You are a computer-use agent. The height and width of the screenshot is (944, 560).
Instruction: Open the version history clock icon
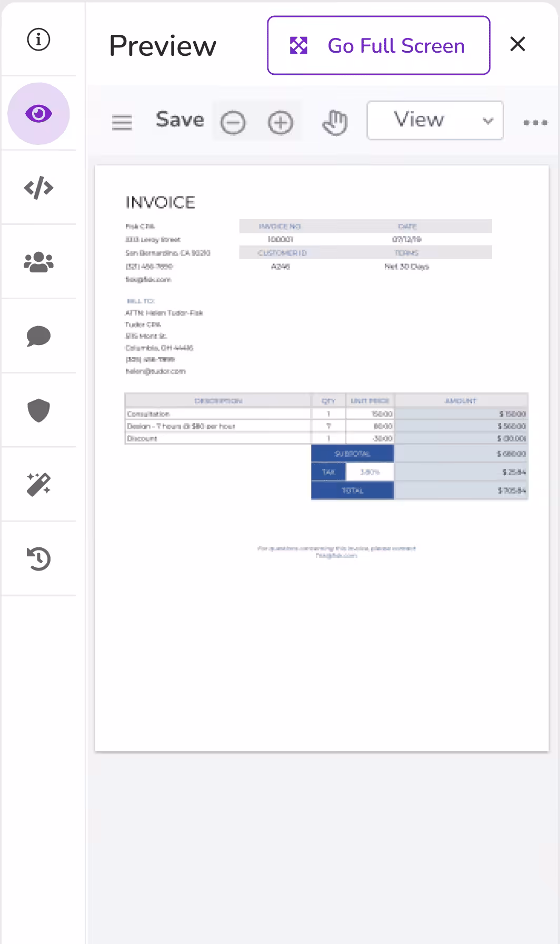[38, 559]
